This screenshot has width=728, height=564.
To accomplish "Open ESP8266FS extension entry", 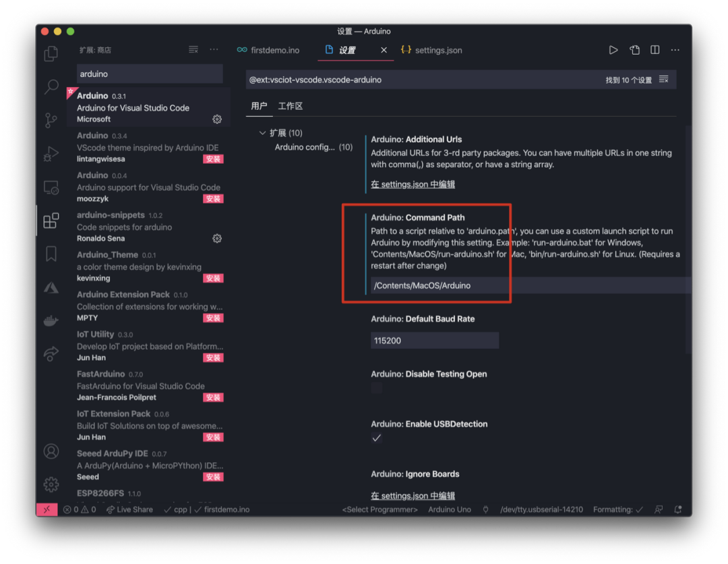I will [x=148, y=495].
